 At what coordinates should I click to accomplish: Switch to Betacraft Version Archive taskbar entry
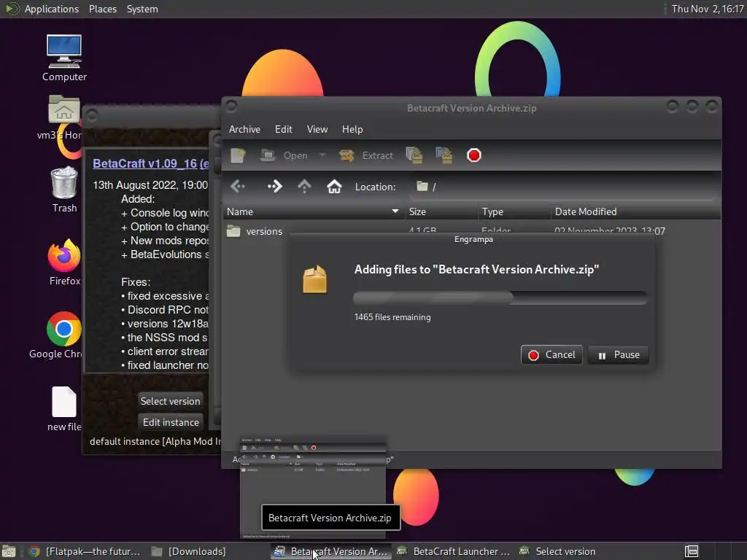(x=331, y=551)
